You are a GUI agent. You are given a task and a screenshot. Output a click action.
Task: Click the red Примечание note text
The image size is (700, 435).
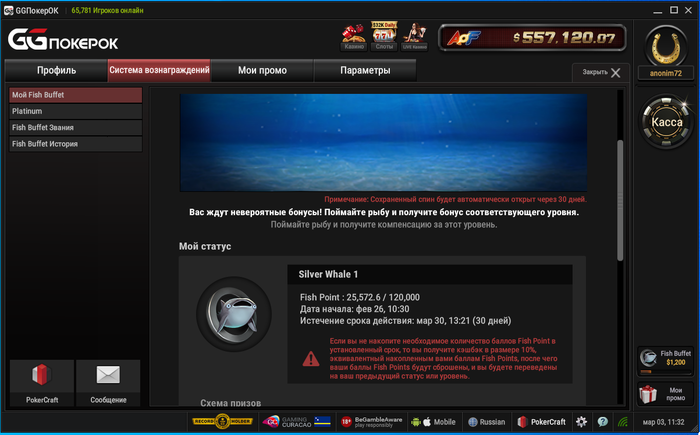pyautogui.click(x=455, y=199)
